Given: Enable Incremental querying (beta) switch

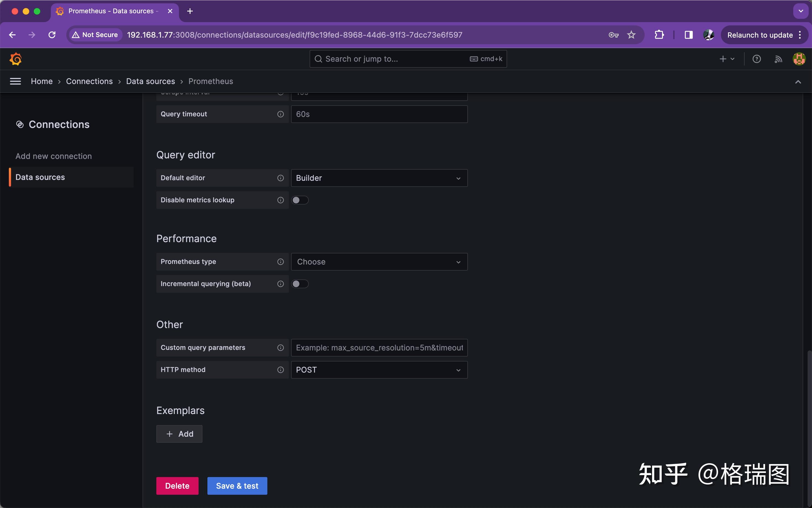Looking at the screenshot, I should click(x=300, y=284).
